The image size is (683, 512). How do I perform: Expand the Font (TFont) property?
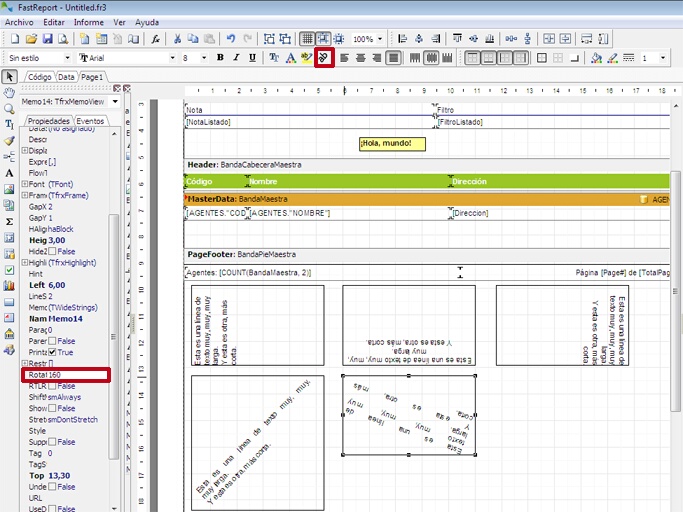pos(24,184)
